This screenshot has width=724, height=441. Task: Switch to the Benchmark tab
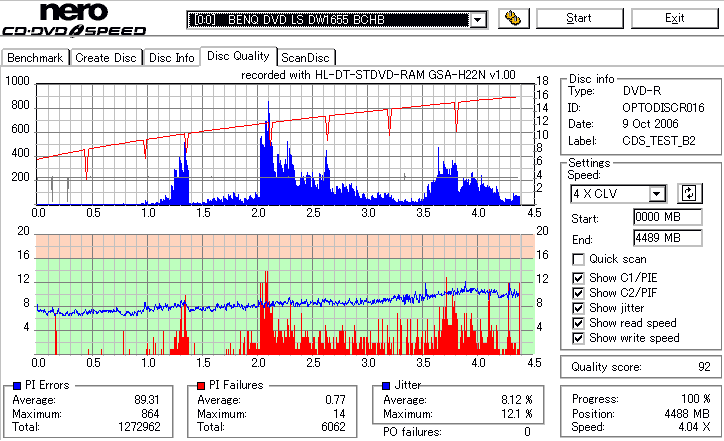click(x=35, y=58)
